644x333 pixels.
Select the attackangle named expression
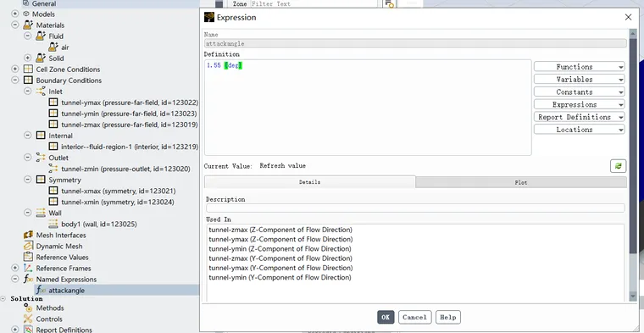(x=67, y=291)
